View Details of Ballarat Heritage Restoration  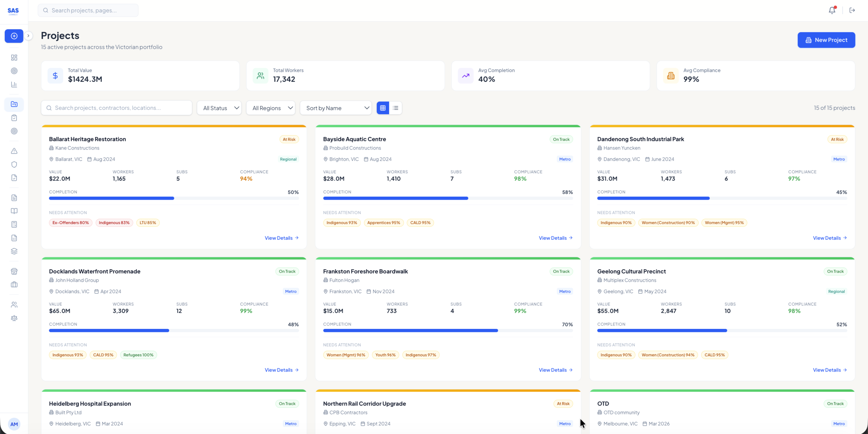282,238
